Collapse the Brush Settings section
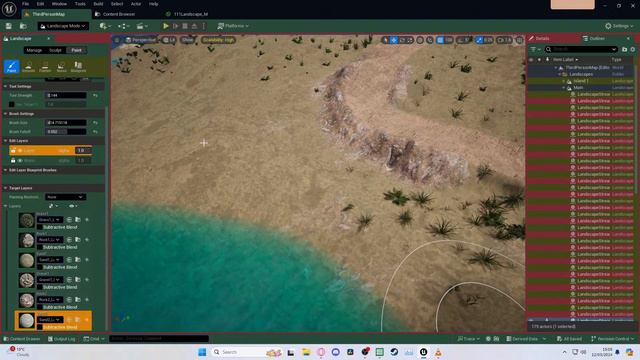Image resolution: width=640 pixels, height=360 pixels. tap(5, 113)
